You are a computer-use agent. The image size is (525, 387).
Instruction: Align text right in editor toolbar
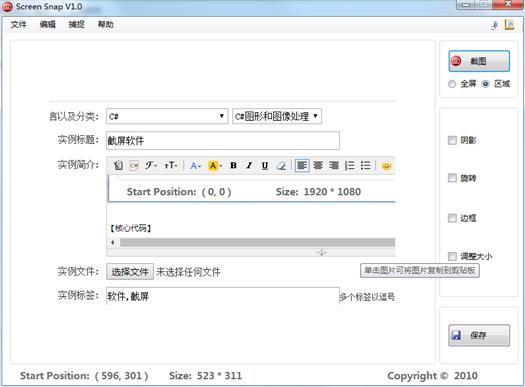click(x=334, y=165)
